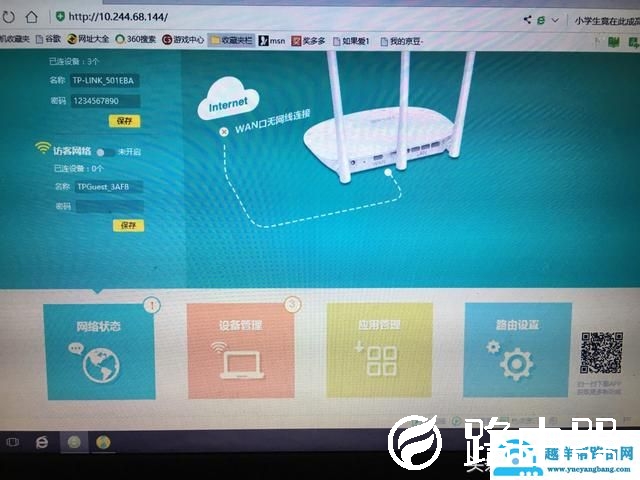Viewport: 640px width, 480px height.
Task: Click the gear icon in 路由设置 tile
Action: (516, 364)
